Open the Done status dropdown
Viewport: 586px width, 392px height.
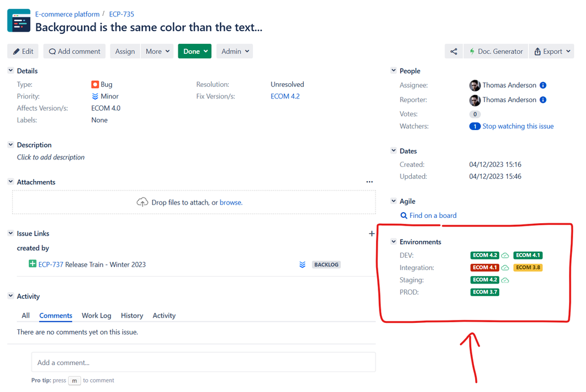coord(195,52)
